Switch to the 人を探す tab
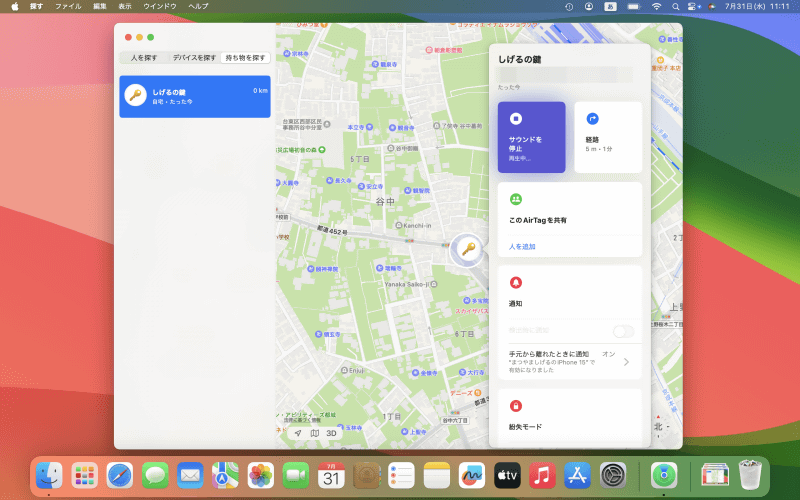 pos(144,58)
